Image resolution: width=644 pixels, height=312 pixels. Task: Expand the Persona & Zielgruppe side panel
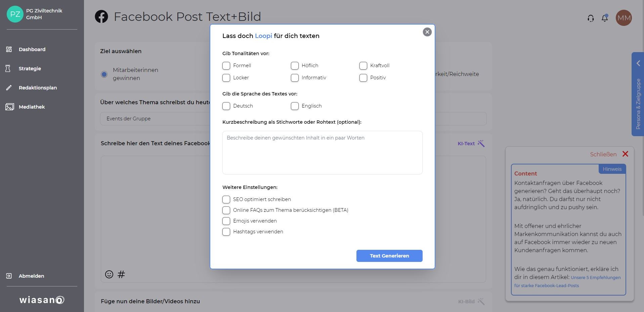tap(638, 63)
